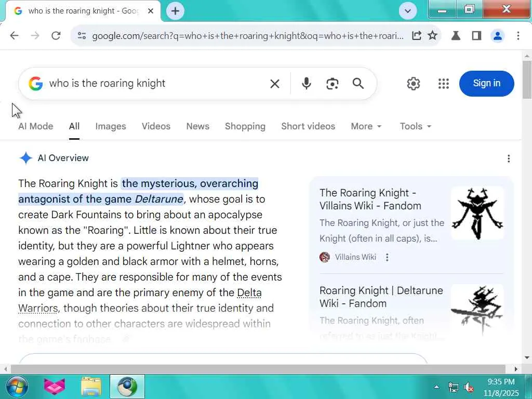Open the clock showing 9:35 PM
Image resolution: width=532 pixels, height=399 pixels.
tap(501, 387)
